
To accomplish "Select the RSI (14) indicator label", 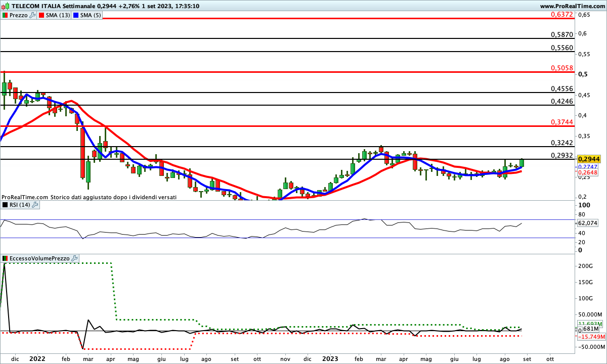I will point(21,205).
